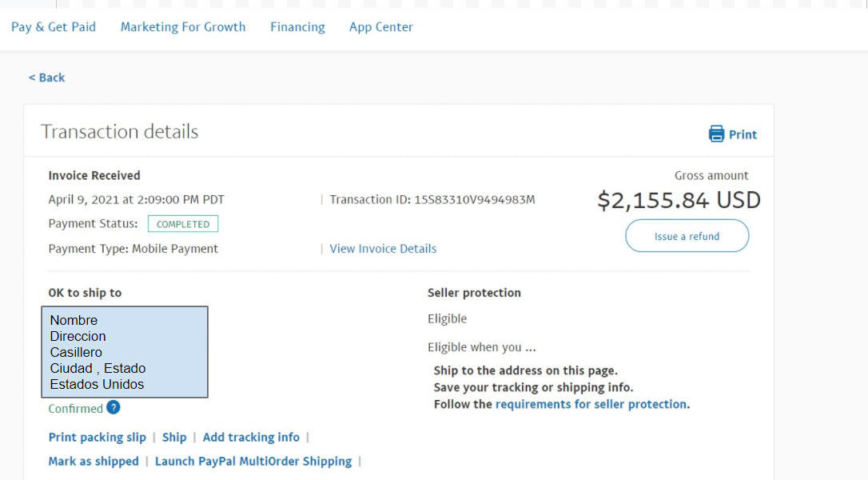Screen dimensions: 868x480
Task: Click the Payment Type: Mobile Payment text
Action: point(133,249)
